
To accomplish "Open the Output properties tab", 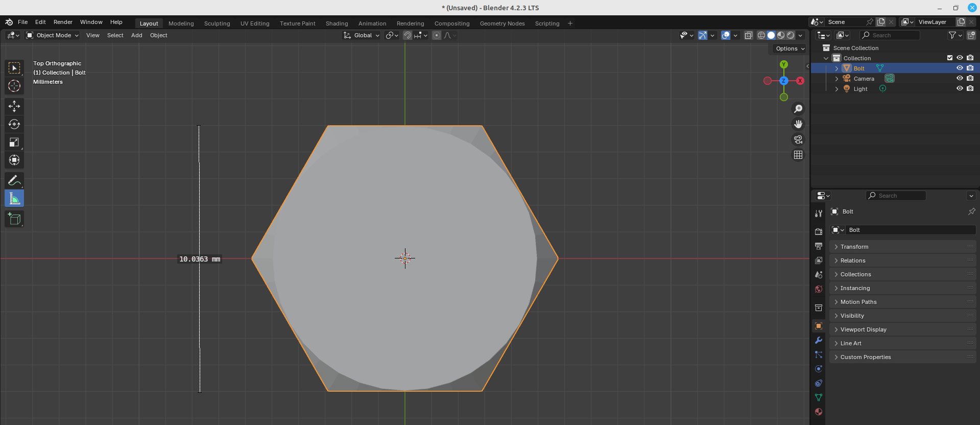I will click(819, 246).
